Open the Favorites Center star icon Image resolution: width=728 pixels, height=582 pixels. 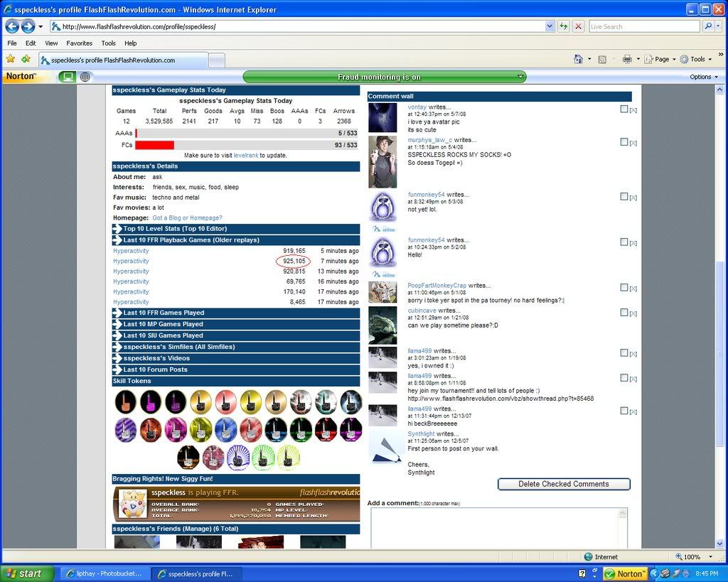click(x=10, y=59)
